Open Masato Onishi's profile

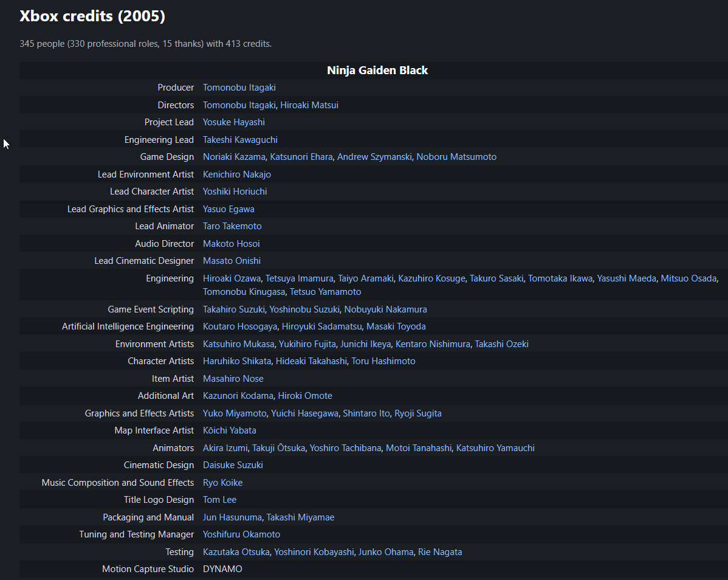coord(232,261)
